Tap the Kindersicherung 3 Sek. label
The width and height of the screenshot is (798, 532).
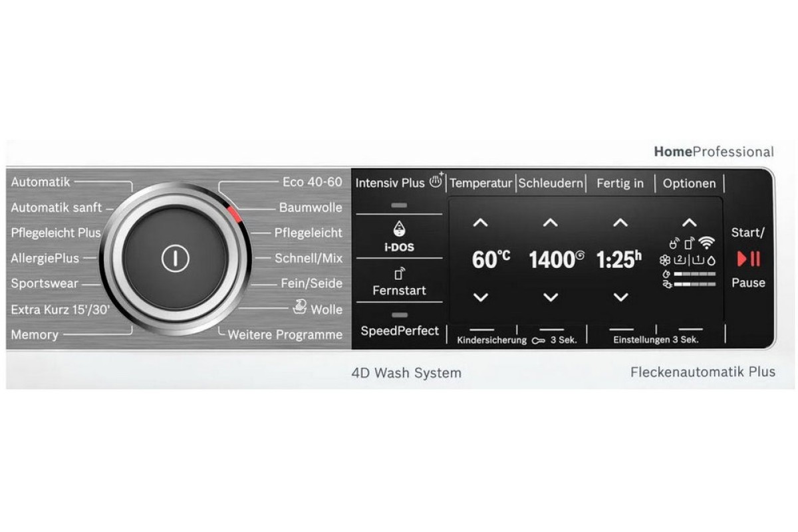click(517, 340)
